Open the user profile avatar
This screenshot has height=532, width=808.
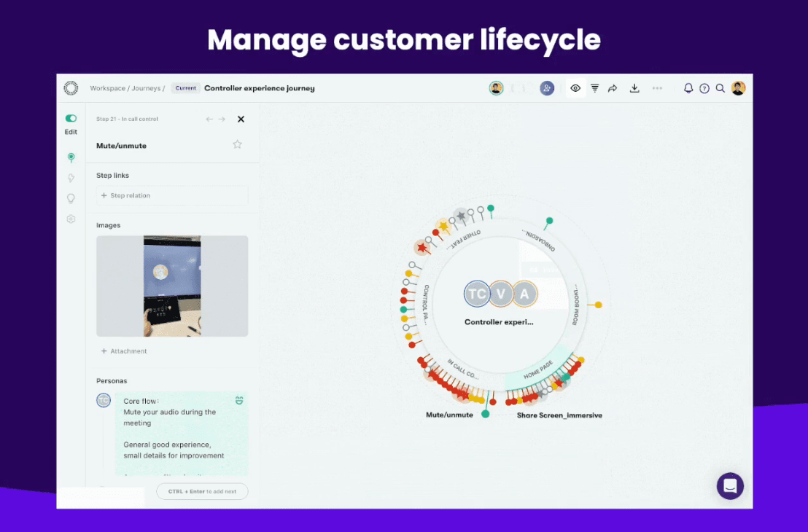pos(739,88)
